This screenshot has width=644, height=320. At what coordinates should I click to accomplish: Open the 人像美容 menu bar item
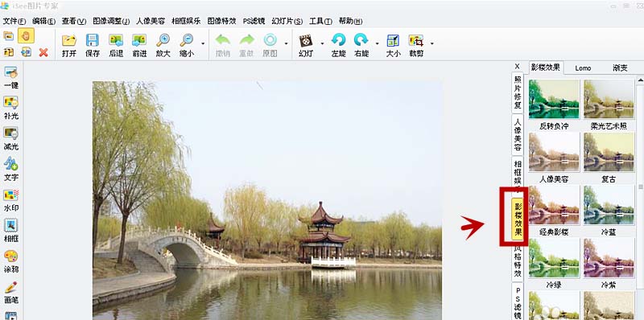point(151,21)
